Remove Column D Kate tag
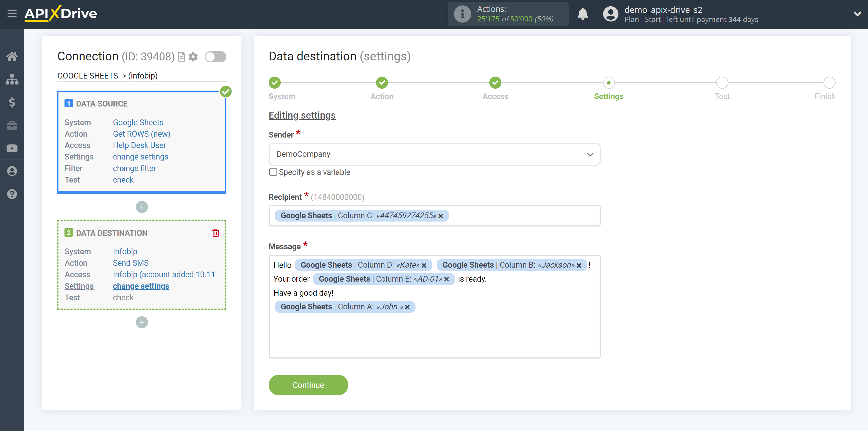The image size is (868, 431). click(423, 265)
